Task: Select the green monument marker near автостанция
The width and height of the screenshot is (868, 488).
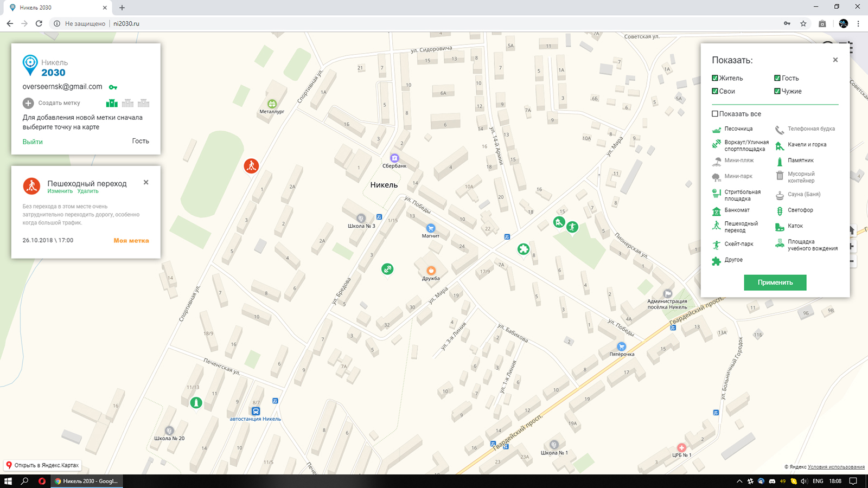Action: [x=196, y=403]
